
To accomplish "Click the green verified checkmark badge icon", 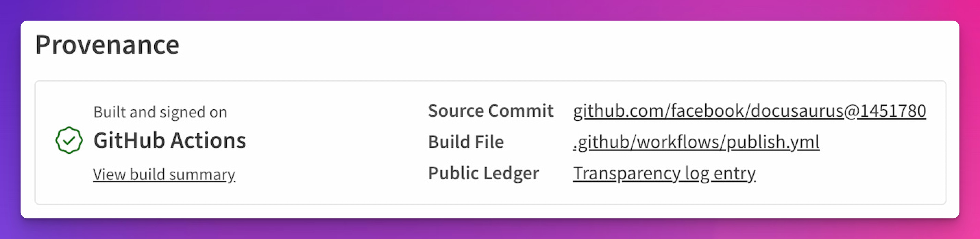I will [69, 141].
